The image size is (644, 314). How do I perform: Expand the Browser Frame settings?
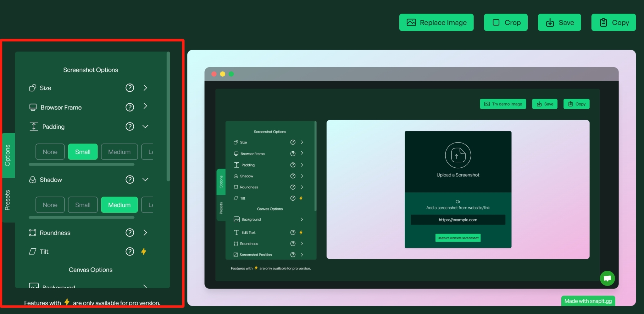click(x=145, y=107)
